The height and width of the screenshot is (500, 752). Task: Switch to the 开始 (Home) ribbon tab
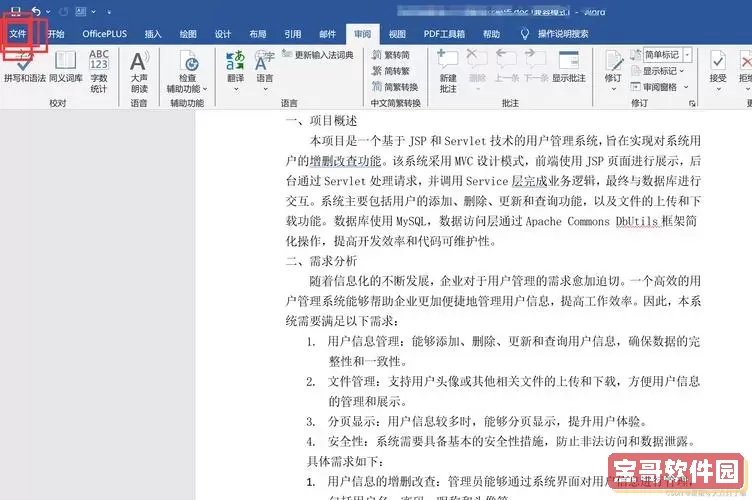(56, 34)
